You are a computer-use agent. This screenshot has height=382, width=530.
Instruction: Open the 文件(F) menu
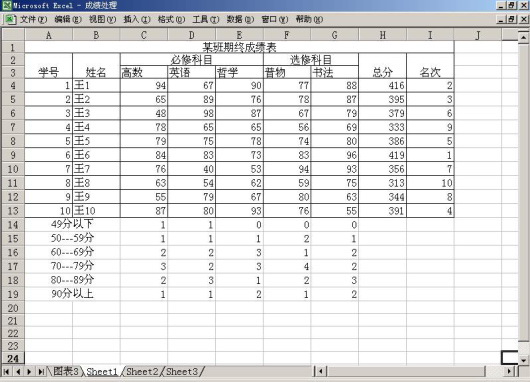[33, 19]
